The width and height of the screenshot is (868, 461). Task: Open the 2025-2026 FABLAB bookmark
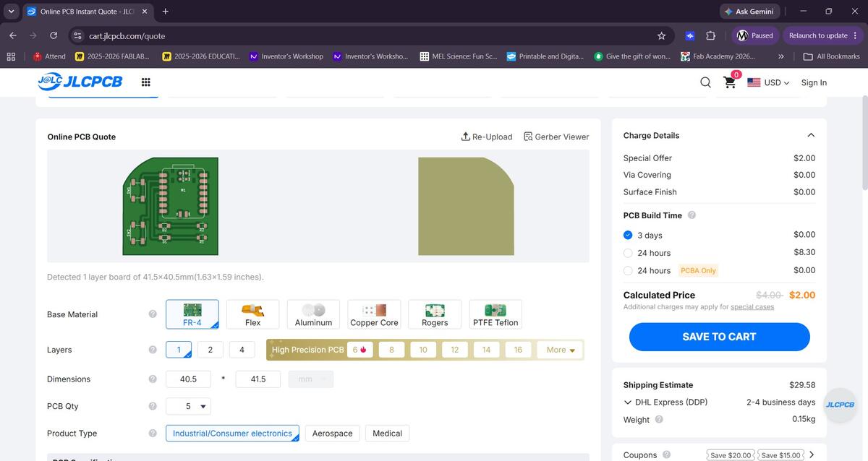[x=112, y=56]
